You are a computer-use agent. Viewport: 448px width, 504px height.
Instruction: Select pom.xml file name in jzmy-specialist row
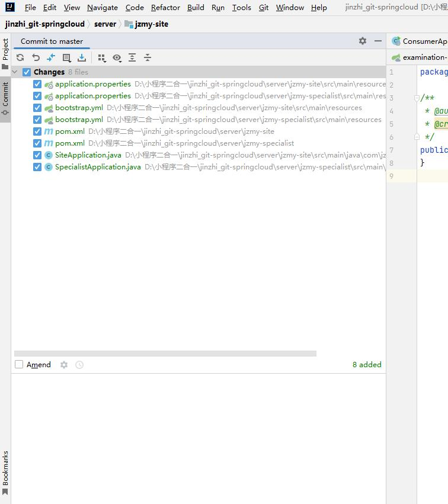coord(70,143)
